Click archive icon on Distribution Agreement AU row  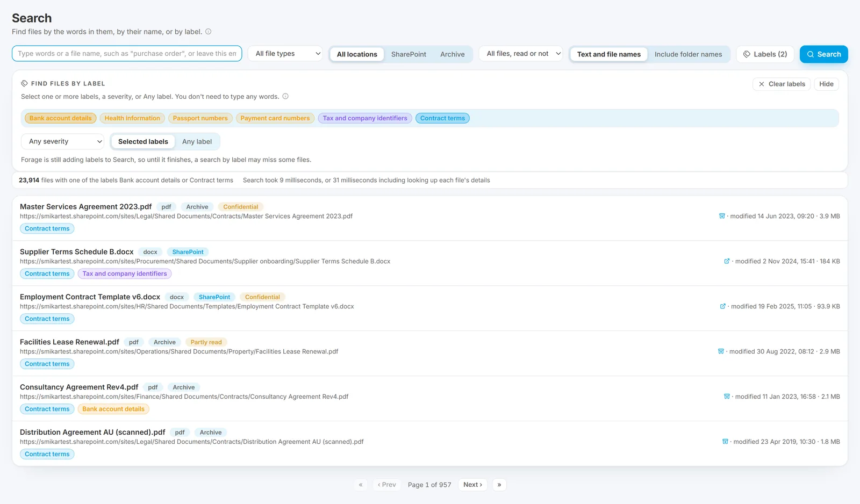(x=725, y=442)
